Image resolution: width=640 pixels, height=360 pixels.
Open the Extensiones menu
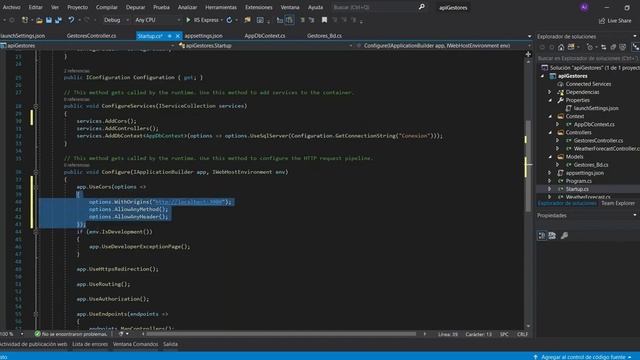[259, 7]
